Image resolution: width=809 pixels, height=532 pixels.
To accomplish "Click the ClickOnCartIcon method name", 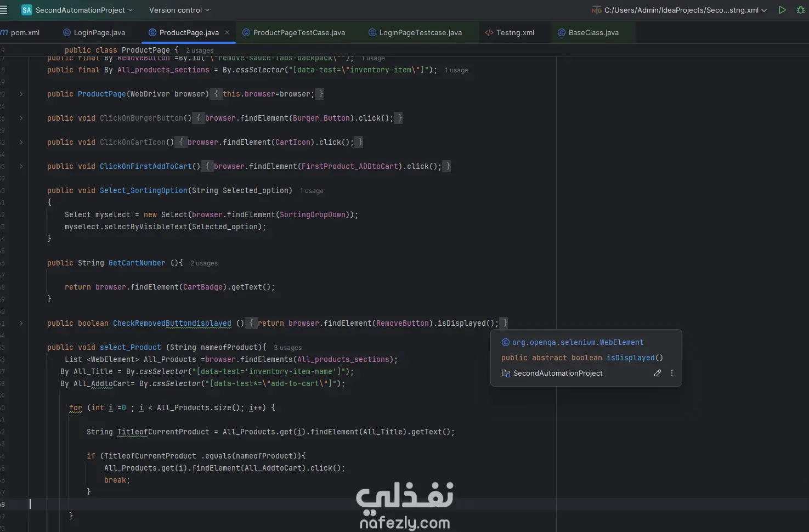I will 132,142.
